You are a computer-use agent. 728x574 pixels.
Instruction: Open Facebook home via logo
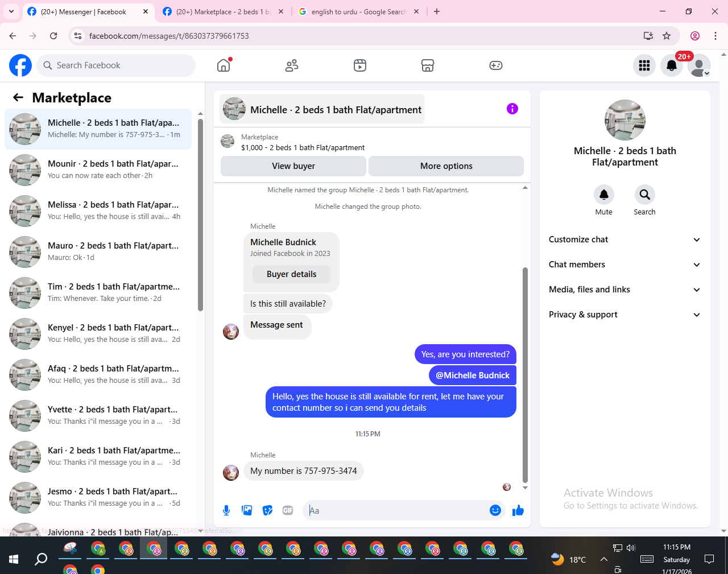click(x=20, y=65)
